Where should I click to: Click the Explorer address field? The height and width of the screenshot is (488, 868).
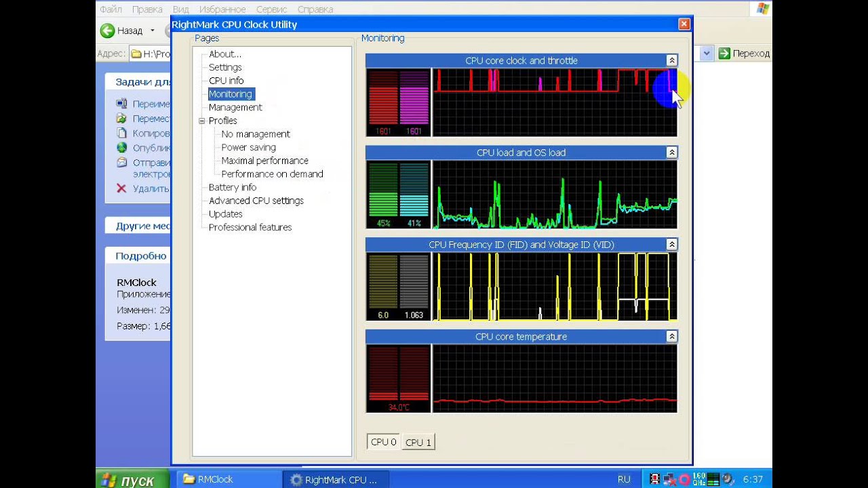point(149,54)
